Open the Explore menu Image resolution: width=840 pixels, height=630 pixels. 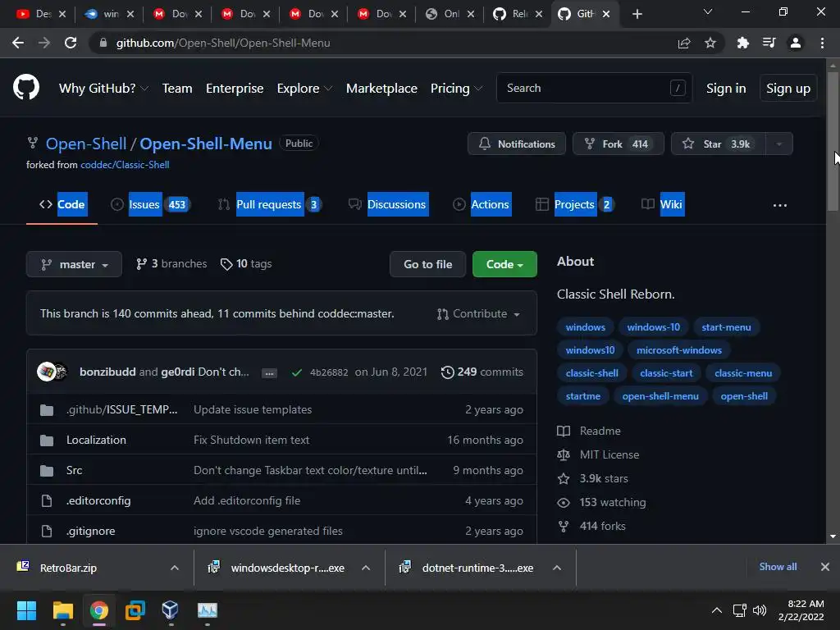pyautogui.click(x=304, y=89)
